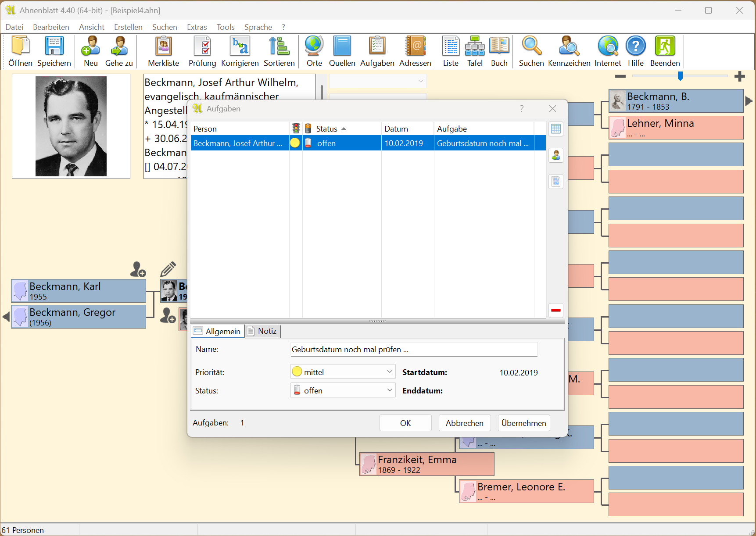The image size is (756, 536).
Task: Switch to the Notiz tab
Action: (x=263, y=331)
